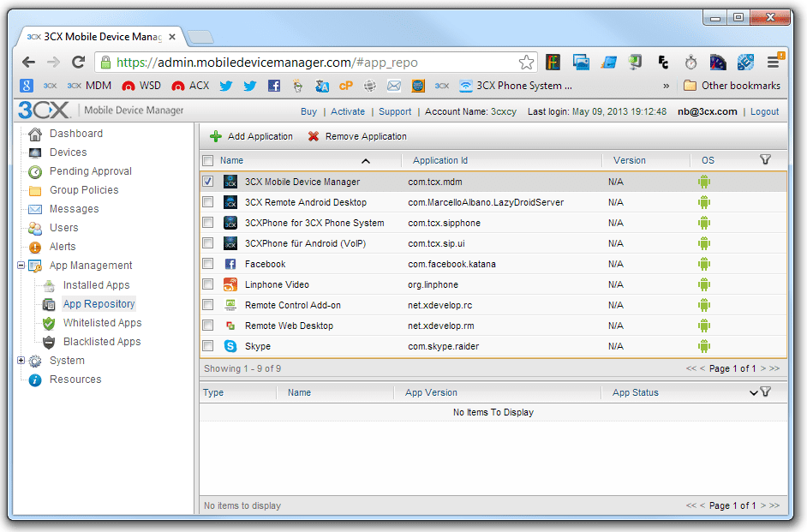
Task: Click the filter funnel in OS column
Action: (765, 160)
